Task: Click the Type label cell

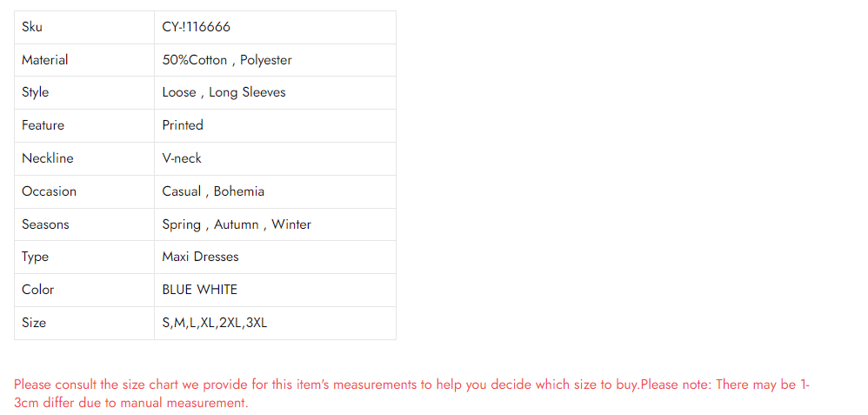Action: [x=84, y=257]
